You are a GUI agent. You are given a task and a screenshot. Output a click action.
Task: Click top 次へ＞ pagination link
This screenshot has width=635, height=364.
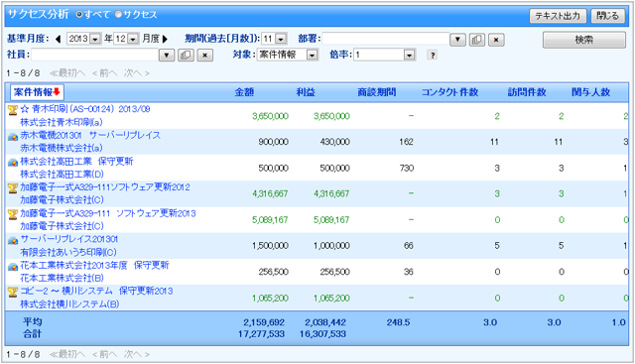[137, 73]
